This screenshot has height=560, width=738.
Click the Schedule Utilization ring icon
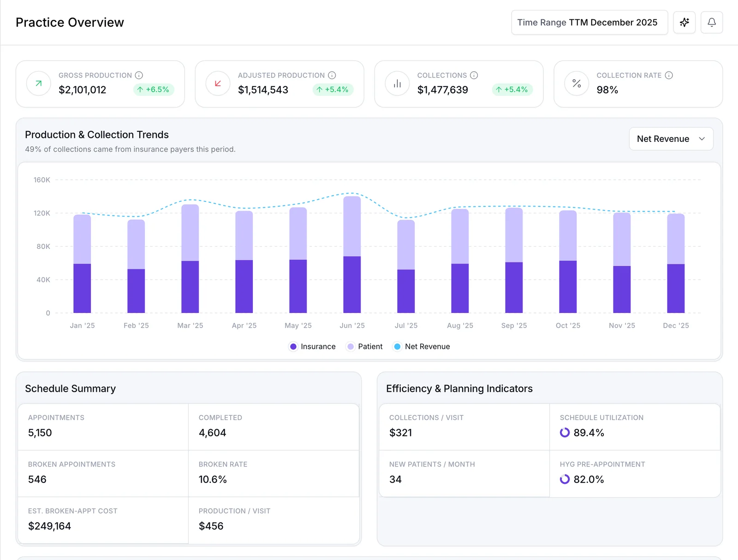[565, 432]
